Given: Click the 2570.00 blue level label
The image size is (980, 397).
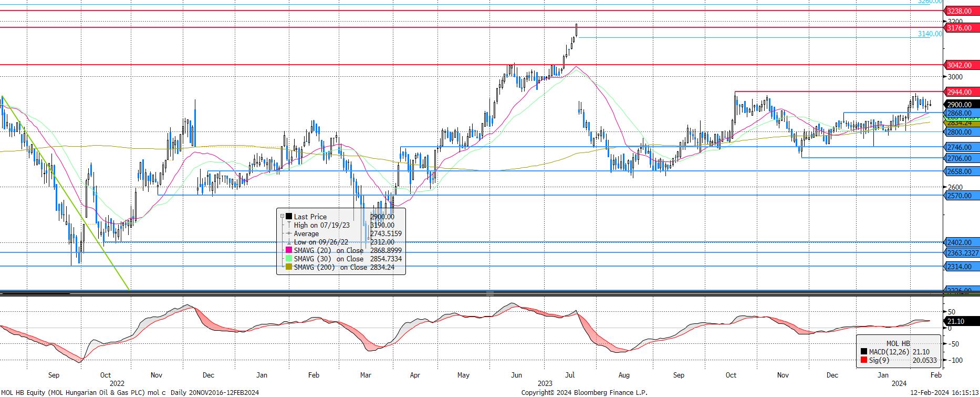Looking at the screenshot, I should (x=958, y=196).
